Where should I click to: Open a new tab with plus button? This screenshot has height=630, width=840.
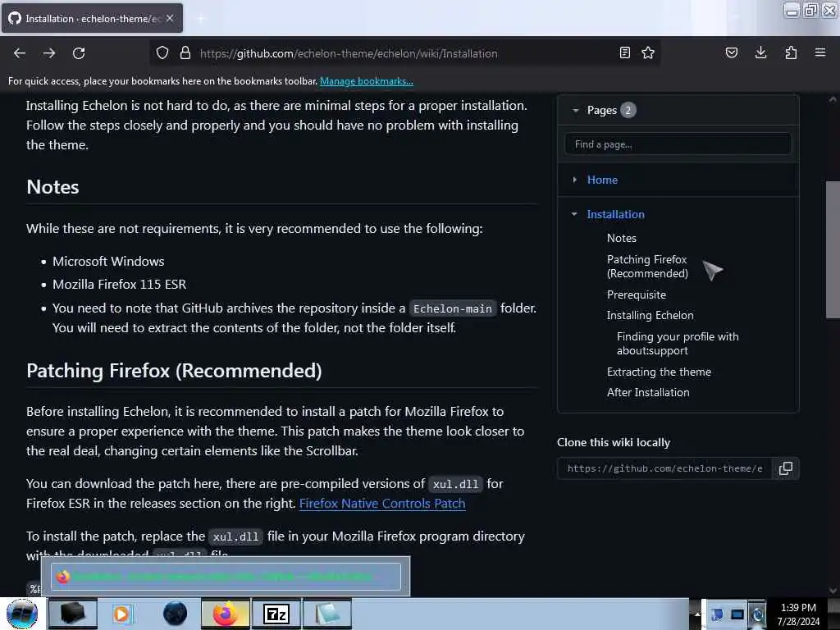tap(201, 19)
